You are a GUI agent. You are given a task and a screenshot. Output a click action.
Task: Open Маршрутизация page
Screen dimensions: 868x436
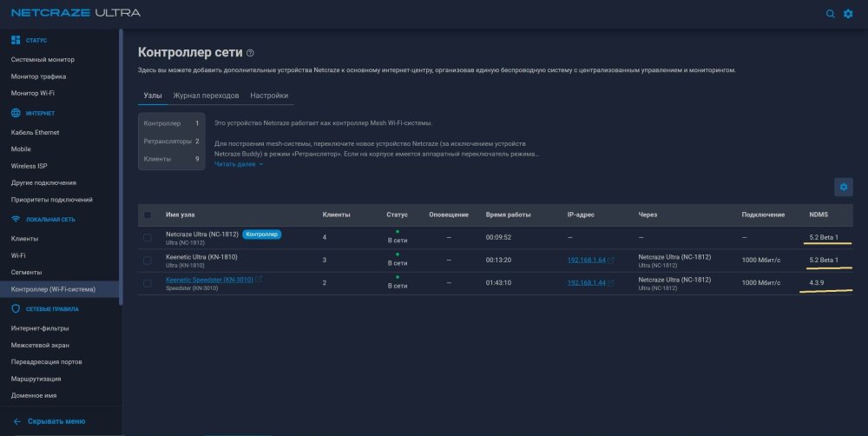tap(36, 379)
